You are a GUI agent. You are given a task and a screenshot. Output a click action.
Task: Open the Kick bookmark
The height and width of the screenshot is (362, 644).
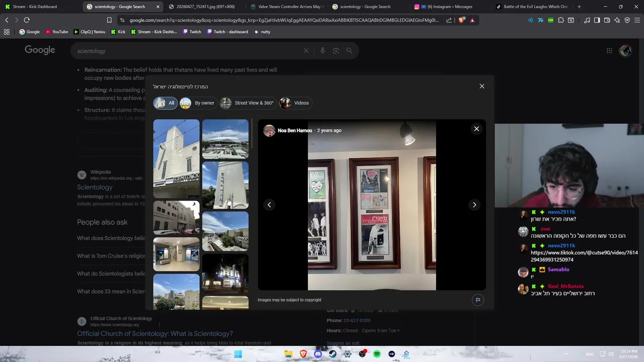[118, 32]
